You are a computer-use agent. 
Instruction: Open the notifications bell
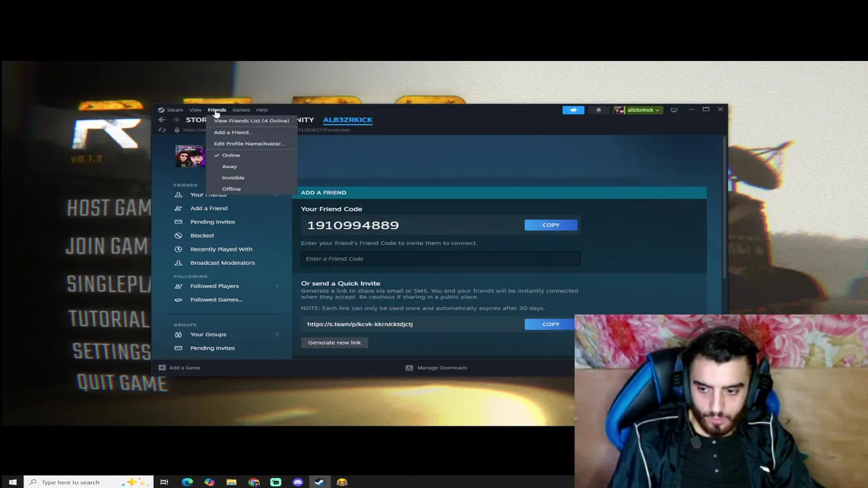[598, 110]
